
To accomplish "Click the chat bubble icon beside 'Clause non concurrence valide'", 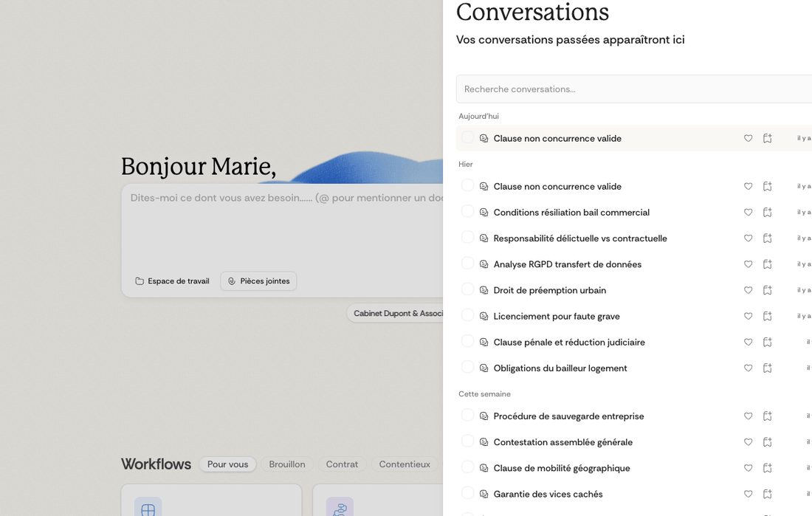I will 484,138.
